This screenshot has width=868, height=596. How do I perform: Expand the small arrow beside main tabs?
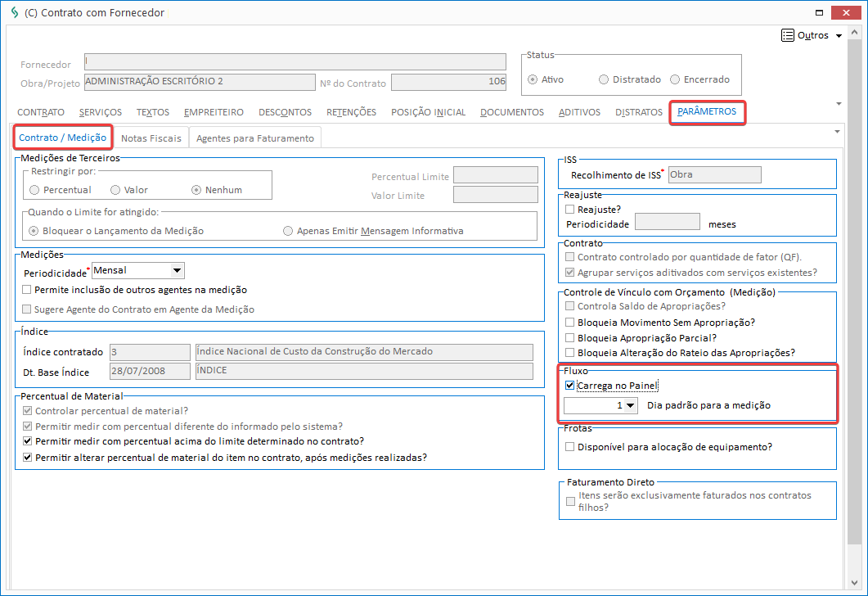(838, 104)
